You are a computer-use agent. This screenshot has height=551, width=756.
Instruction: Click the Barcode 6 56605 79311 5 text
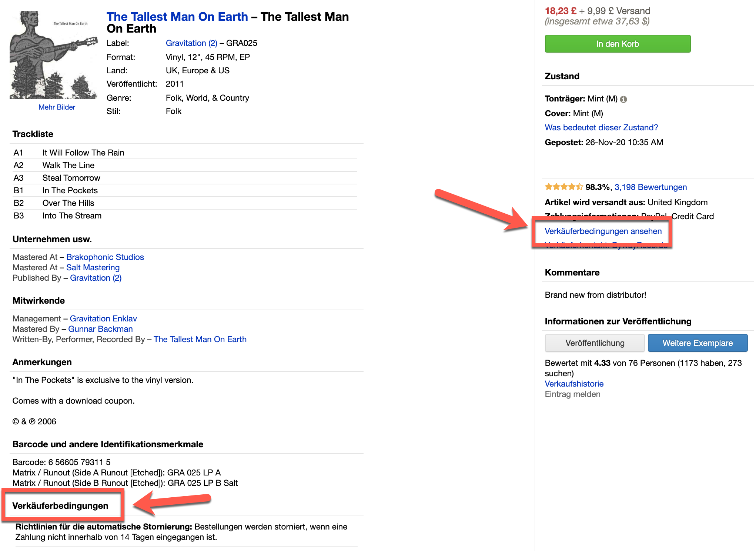pos(61,462)
